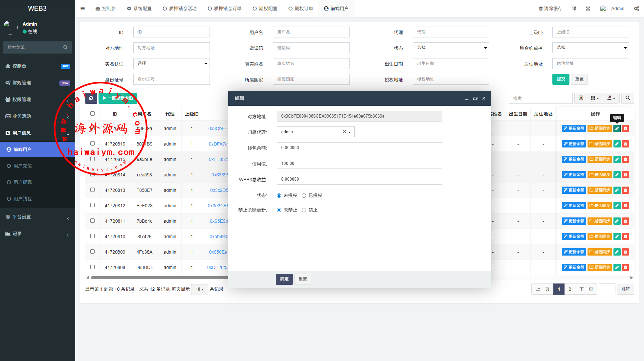Viewport: 644px width, 361px height.
Task: Click 更新余额 button for user 41720810
Action: click(x=574, y=237)
